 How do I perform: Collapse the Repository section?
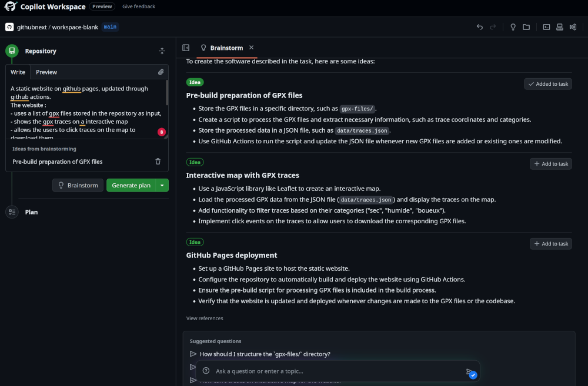(162, 51)
